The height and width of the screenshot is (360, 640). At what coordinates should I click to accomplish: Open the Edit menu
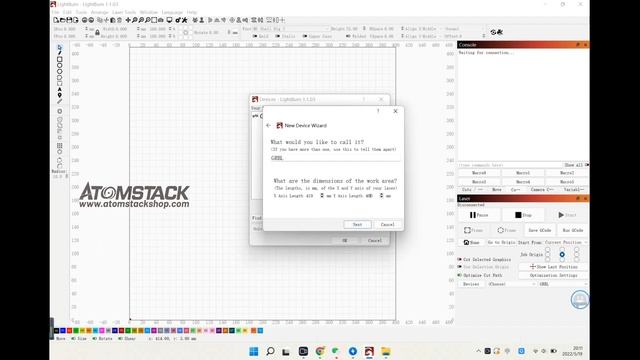point(67,12)
